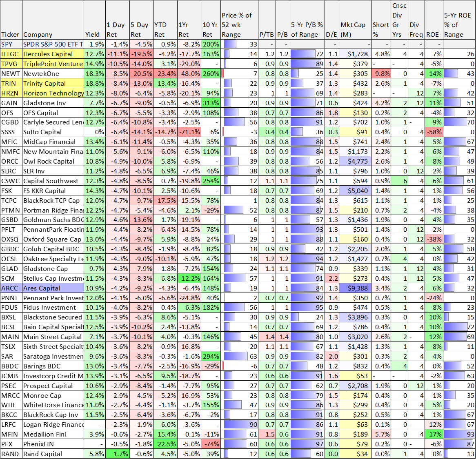This screenshot has height=459, width=476.
Task: Click Medallion Finl's 17% ROE cell
Action: [434, 434]
